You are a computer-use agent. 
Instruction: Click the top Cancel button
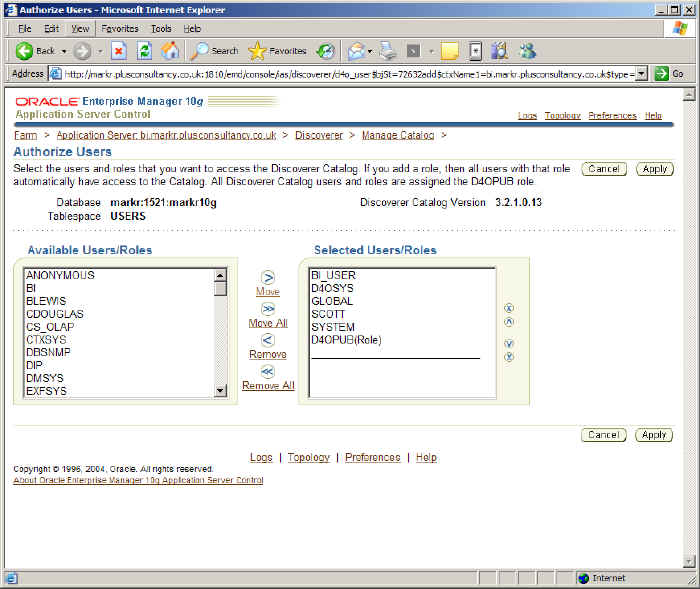pos(604,169)
